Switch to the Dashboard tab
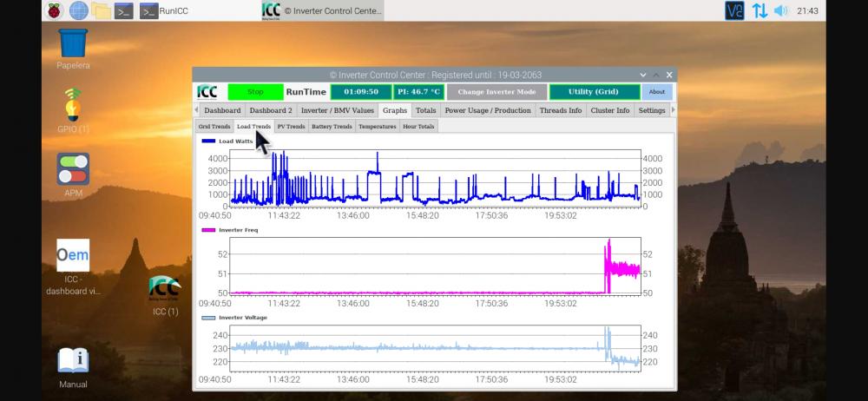 click(x=222, y=110)
